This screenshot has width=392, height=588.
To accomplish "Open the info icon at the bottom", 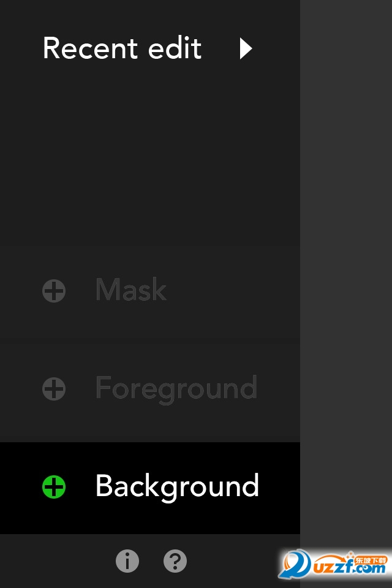I will point(127,561).
